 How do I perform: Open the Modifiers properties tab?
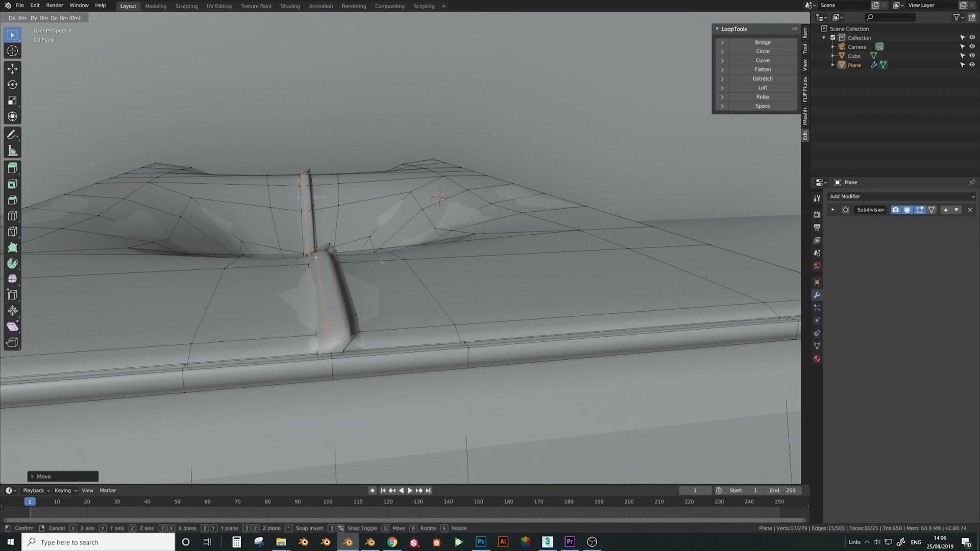click(817, 295)
